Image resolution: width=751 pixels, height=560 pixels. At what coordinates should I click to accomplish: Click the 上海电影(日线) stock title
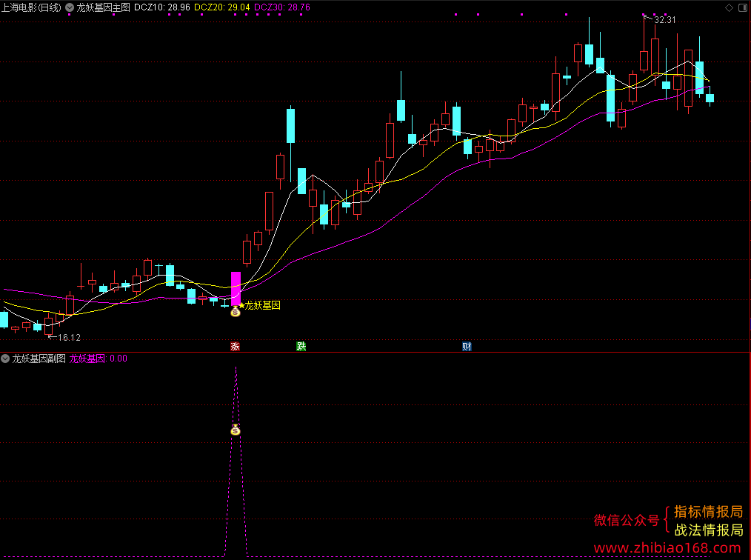pos(31,7)
